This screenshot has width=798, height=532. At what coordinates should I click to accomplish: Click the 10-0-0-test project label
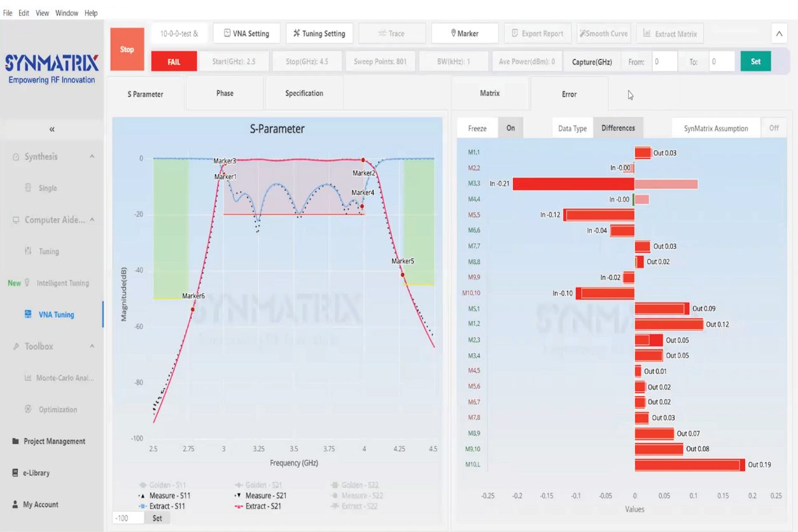179,34
